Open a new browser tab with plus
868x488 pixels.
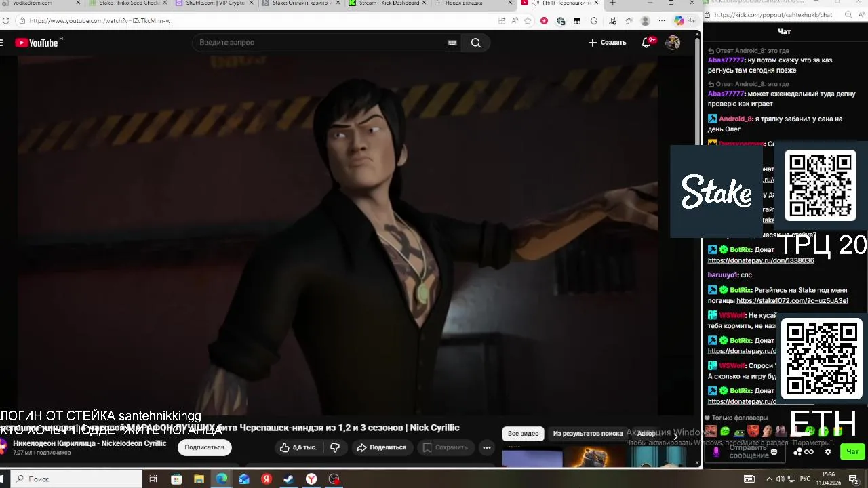pos(612,3)
